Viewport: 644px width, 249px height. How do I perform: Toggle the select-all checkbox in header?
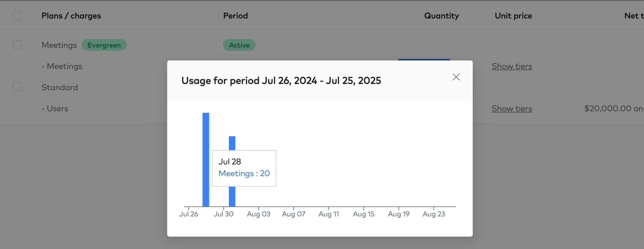pyautogui.click(x=17, y=16)
